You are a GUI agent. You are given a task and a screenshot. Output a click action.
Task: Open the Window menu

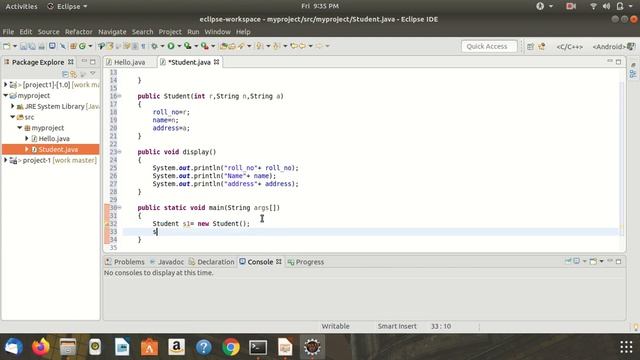pyautogui.click(x=218, y=31)
